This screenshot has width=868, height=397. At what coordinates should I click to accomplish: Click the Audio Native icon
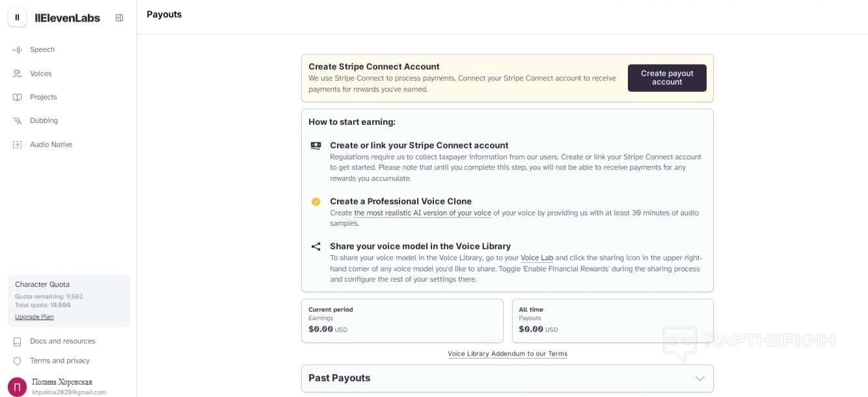point(18,144)
